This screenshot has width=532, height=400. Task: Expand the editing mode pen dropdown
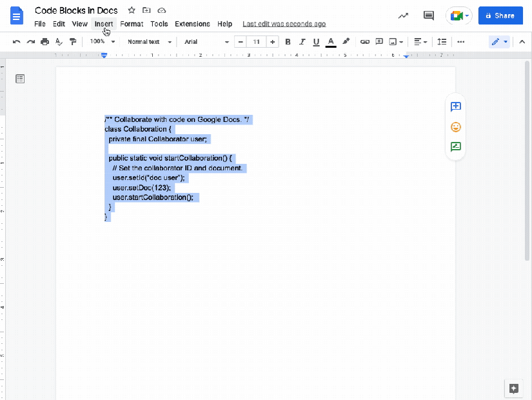pyautogui.click(x=505, y=41)
